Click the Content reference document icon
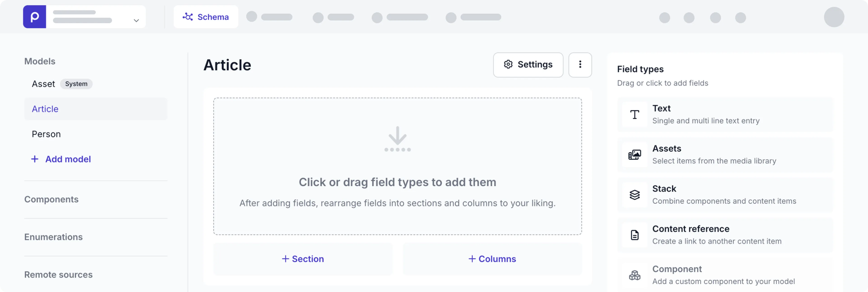 pos(634,235)
